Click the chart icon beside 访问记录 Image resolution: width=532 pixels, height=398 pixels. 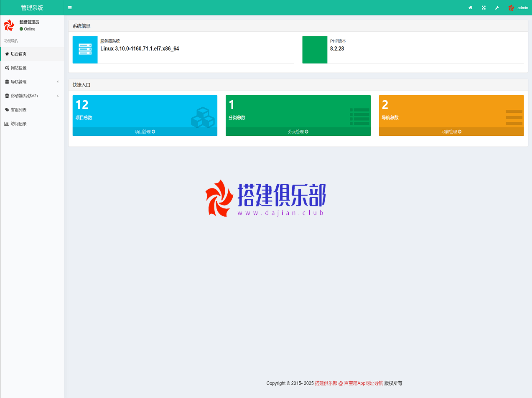click(7, 124)
